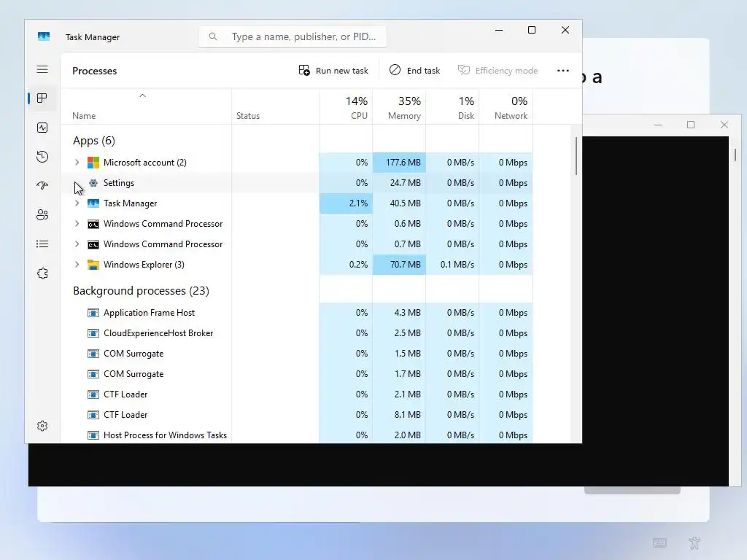
Task: Click the Background processes (23) header
Action: click(x=141, y=291)
